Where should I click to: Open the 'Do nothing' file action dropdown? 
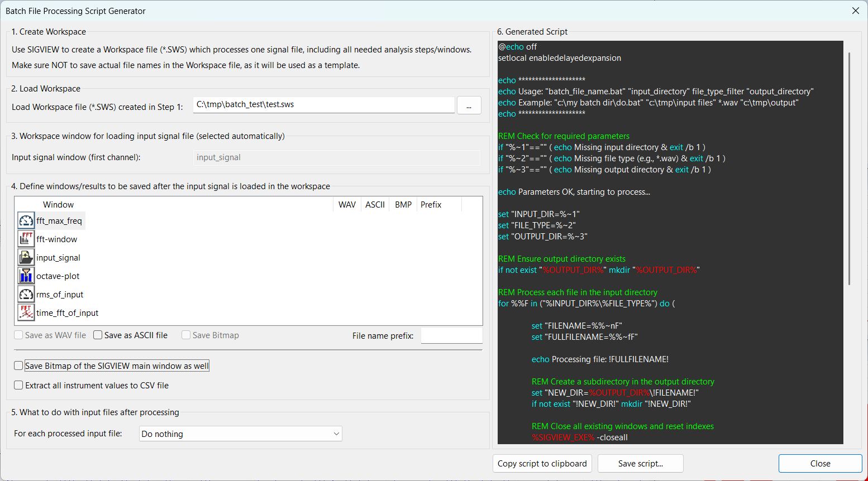coord(240,434)
